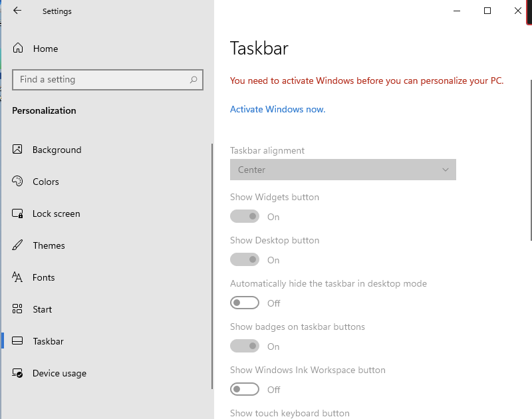This screenshot has height=419, width=532.
Task: Maximize the Settings window
Action: pyautogui.click(x=487, y=11)
